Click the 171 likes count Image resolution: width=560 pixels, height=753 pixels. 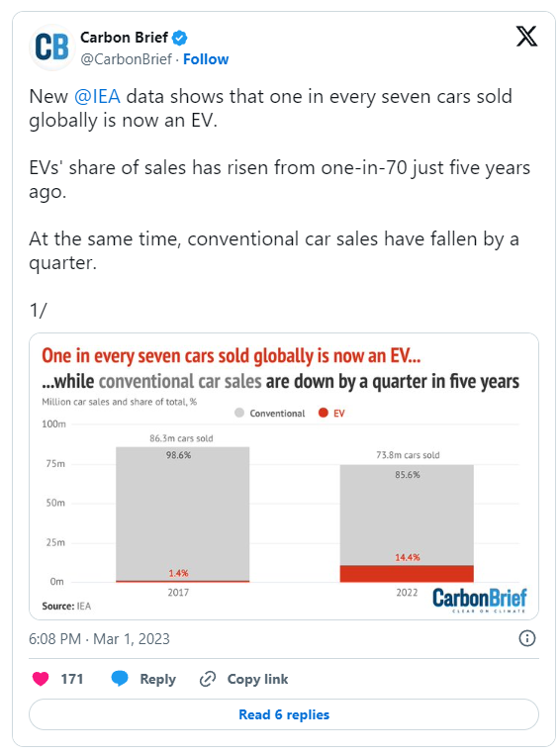click(x=72, y=679)
